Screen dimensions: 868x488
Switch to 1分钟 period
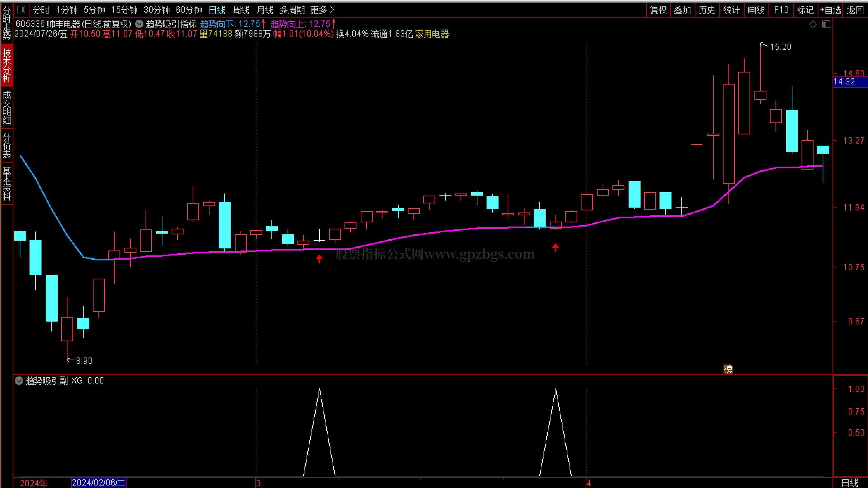[67, 10]
